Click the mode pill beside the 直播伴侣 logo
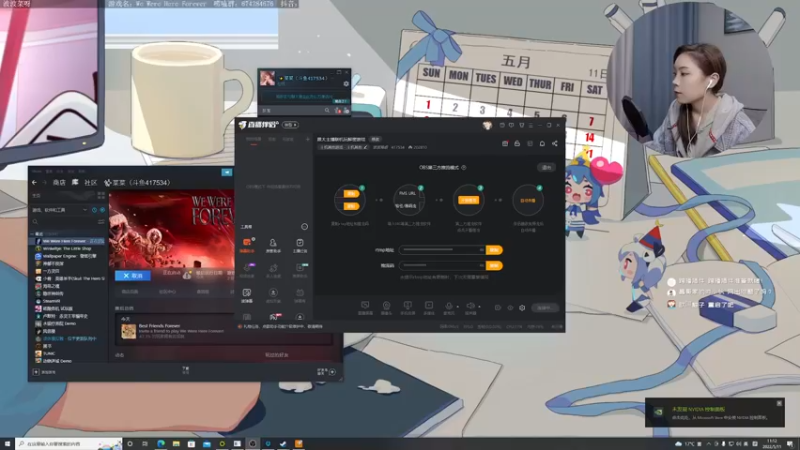The width and height of the screenshot is (800, 450). [x=290, y=125]
